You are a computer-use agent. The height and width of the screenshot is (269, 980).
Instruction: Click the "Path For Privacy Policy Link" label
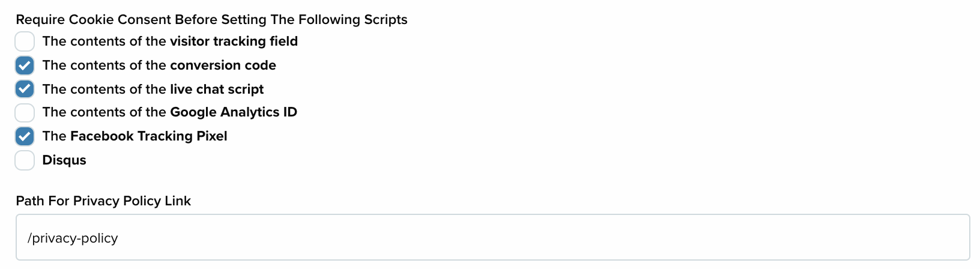[x=103, y=201]
